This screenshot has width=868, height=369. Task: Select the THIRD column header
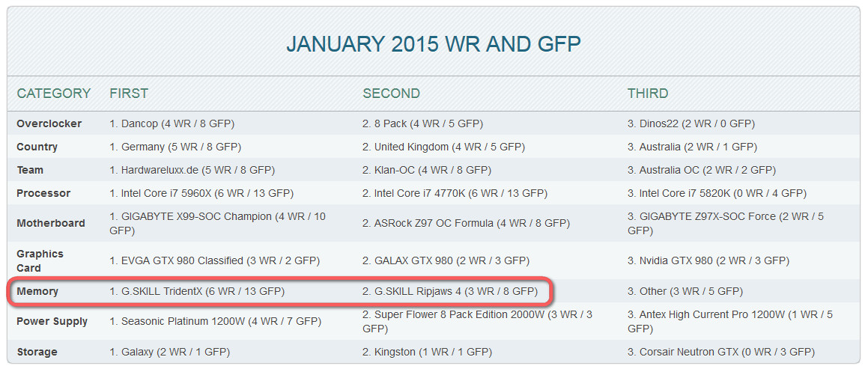(x=648, y=94)
